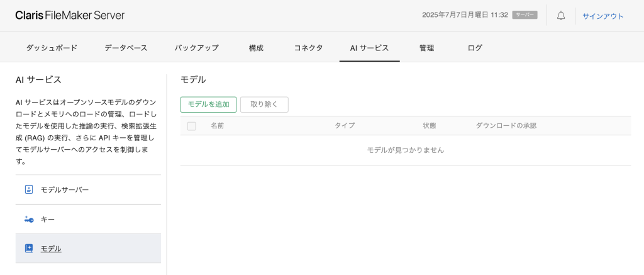
Task: Open the 管理 tab
Action: coord(427,48)
